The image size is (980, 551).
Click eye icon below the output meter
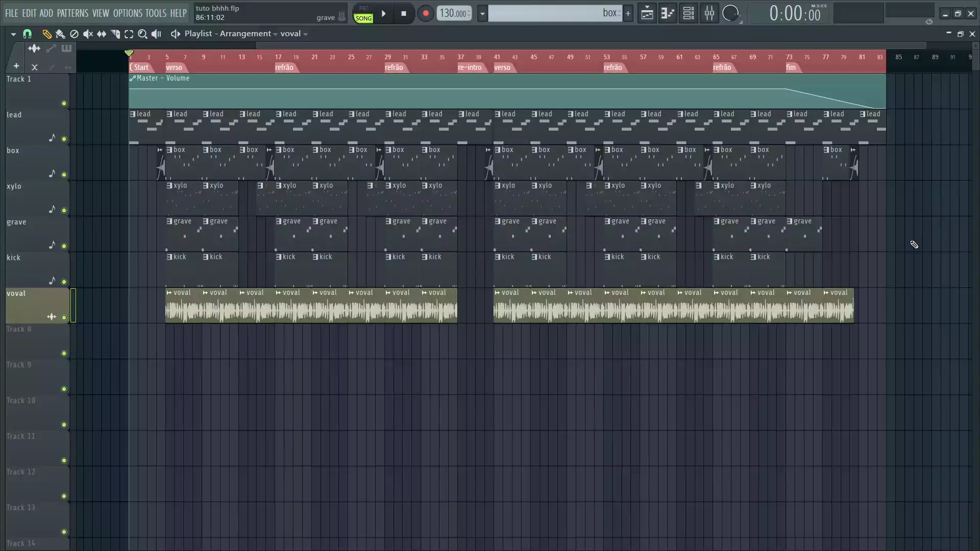click(x=929, y=21)
